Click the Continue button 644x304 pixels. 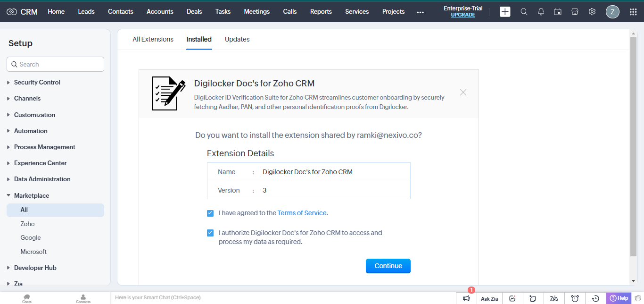coord(388,266)
